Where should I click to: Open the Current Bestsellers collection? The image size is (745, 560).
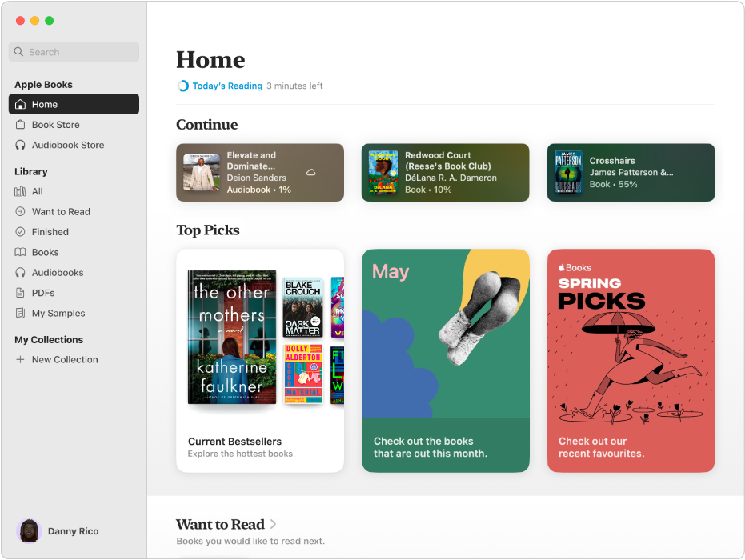point(259,361)
